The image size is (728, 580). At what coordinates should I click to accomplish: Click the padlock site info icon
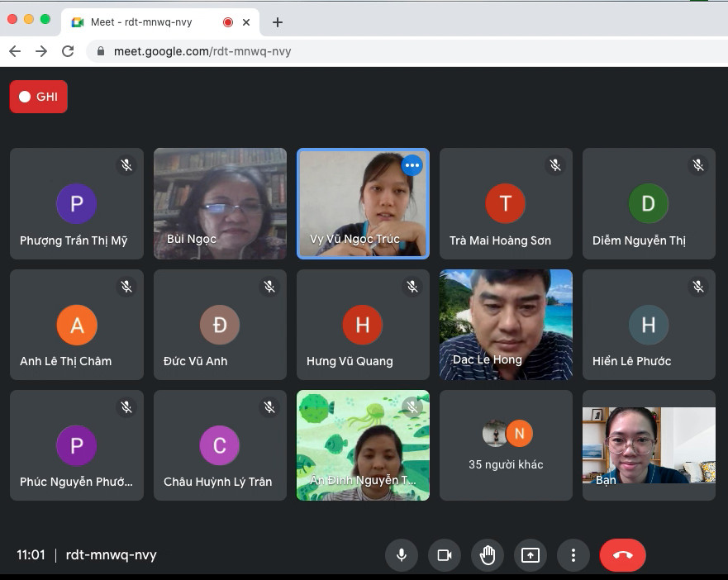click(x=100, y=51)
